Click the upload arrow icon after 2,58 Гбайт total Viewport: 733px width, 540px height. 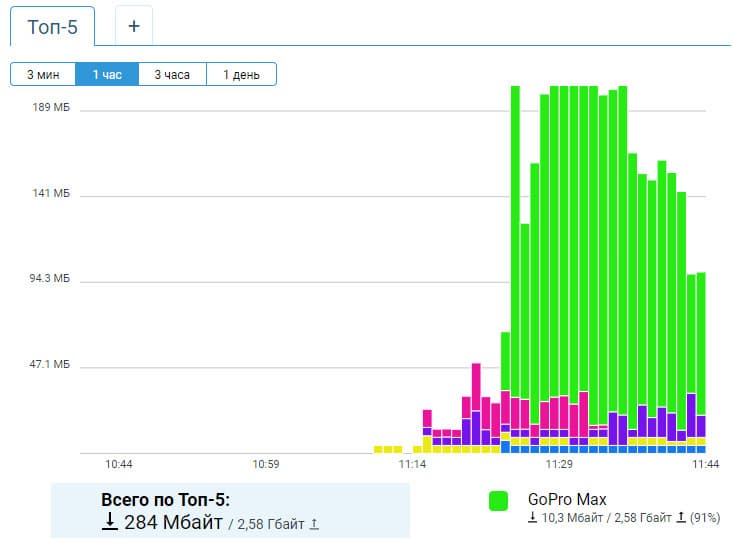point(315,524)
